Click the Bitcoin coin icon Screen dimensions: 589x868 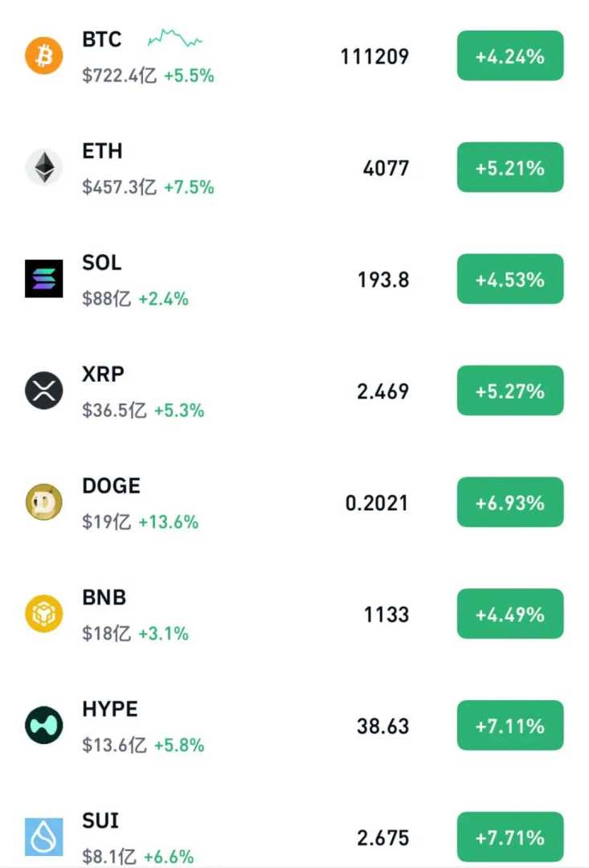[x=43, y=56]
